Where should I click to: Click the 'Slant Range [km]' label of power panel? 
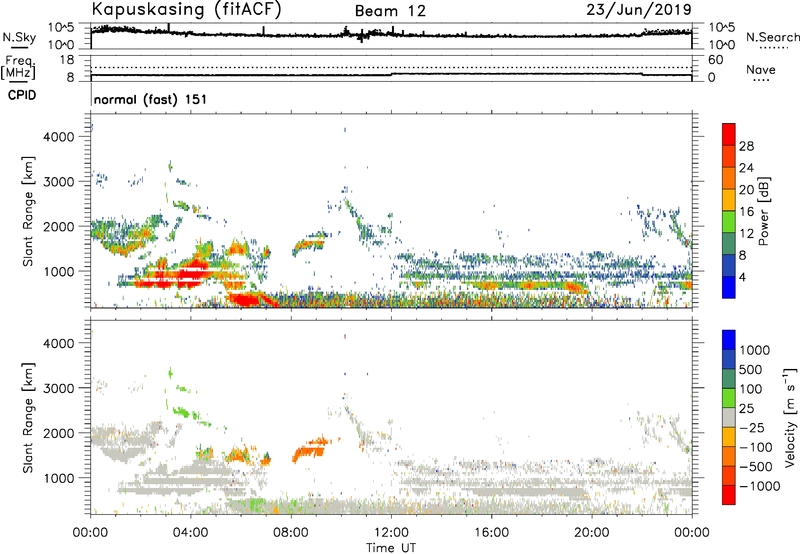click(x=28, y=211)
